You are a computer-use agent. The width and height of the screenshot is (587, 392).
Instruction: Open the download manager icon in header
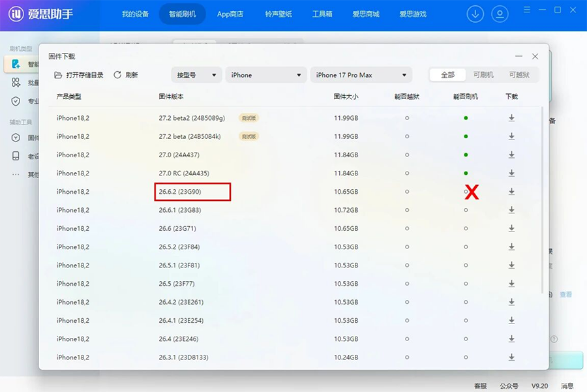pos(475,14)
